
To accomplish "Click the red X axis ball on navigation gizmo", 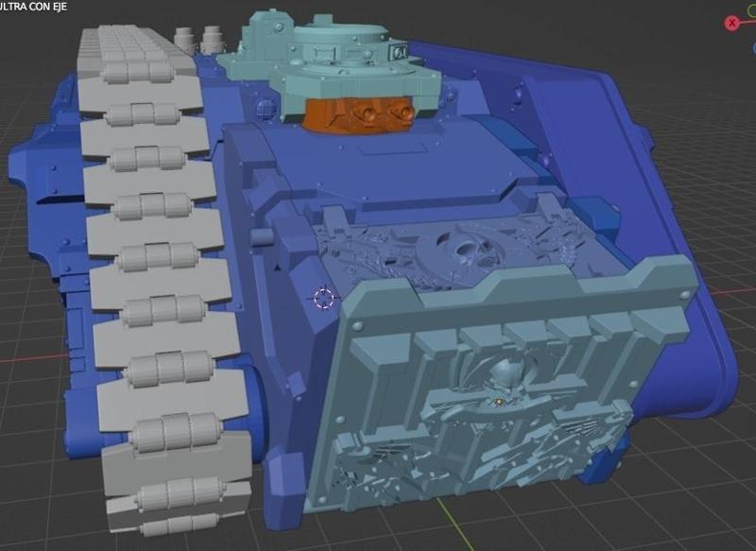I will (731, 23).
